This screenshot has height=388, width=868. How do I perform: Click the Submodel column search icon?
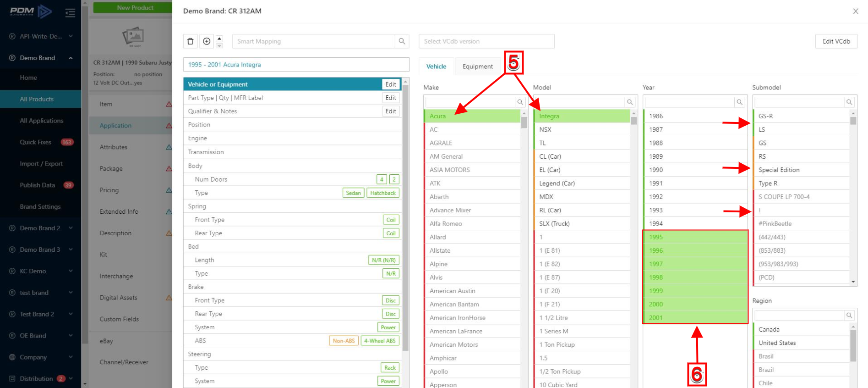[849, 102]
